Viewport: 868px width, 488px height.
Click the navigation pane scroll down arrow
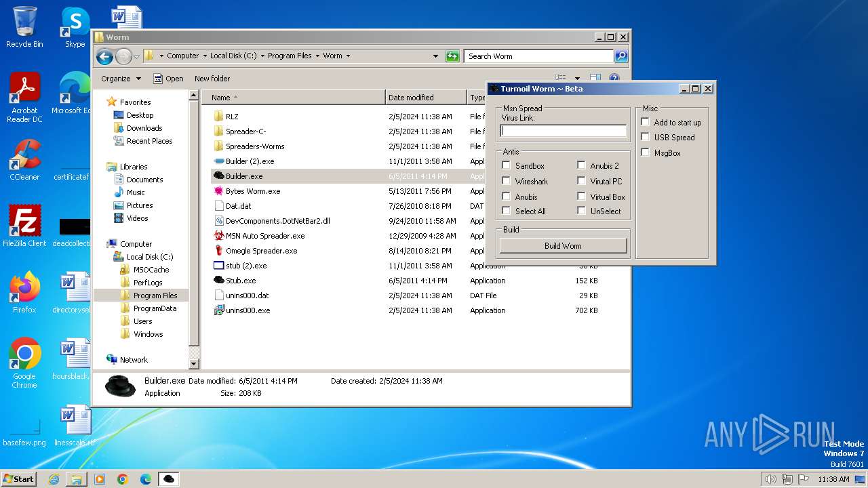coord(194,364)
